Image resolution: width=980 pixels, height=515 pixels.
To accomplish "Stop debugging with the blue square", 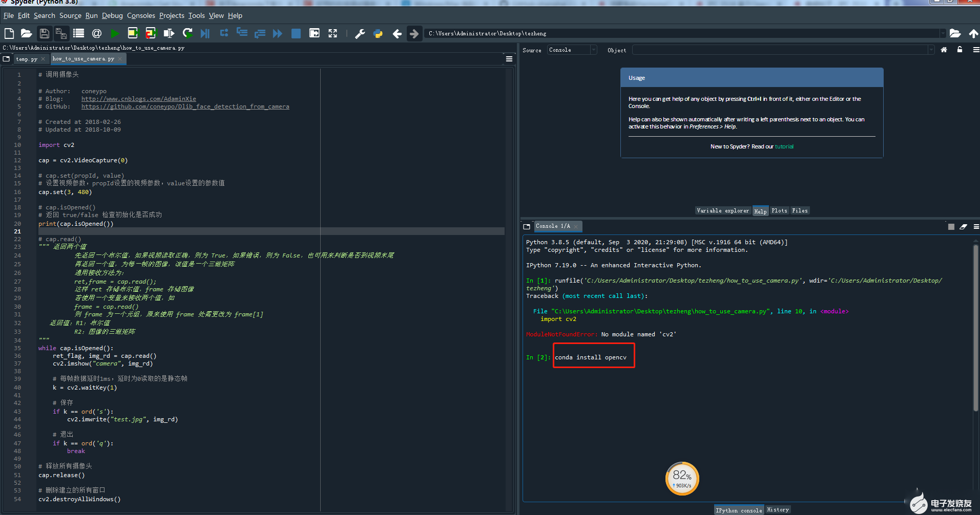I will coord(296,34).
